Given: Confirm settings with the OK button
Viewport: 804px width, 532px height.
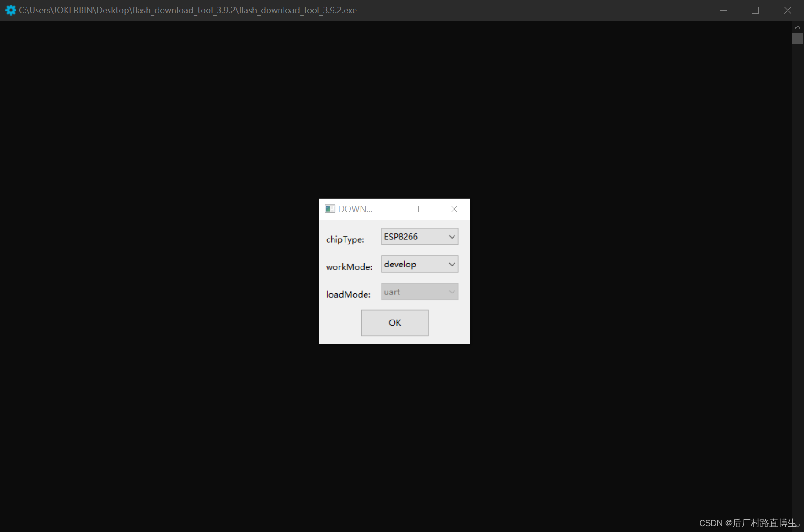Looking at the screenshot, I should [394, 323].
